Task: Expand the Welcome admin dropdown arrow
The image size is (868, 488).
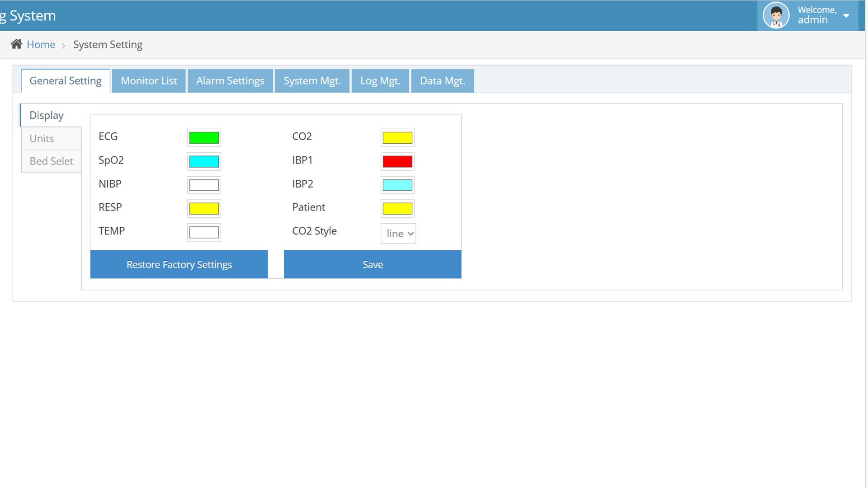Action: pyautogui.click(x=846, y=15)
